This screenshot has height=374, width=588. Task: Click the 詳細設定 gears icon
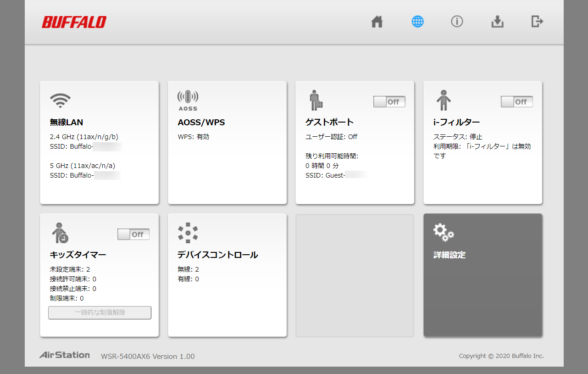point(444,233)
